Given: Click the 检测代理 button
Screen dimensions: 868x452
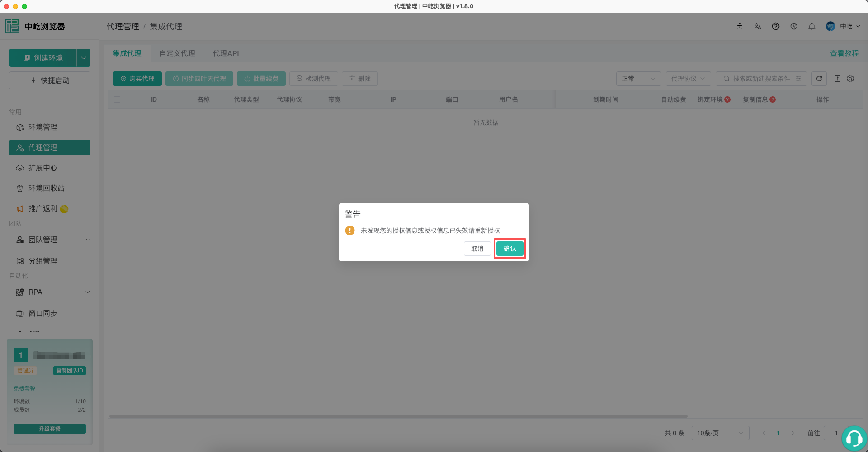Looking at the screenshot, I should tap(314, 79).
